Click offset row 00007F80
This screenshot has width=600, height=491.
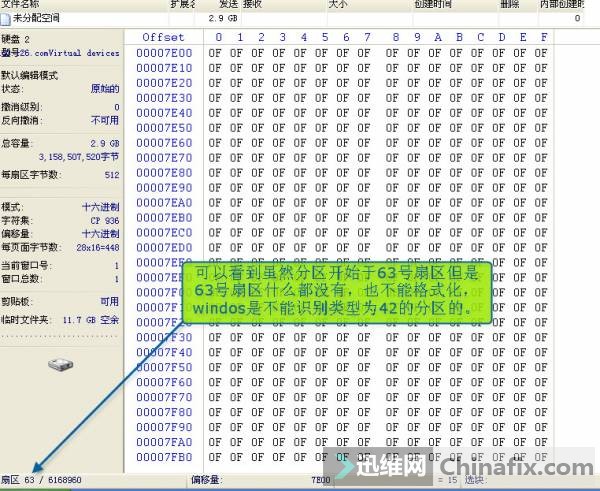click(164, 412)
